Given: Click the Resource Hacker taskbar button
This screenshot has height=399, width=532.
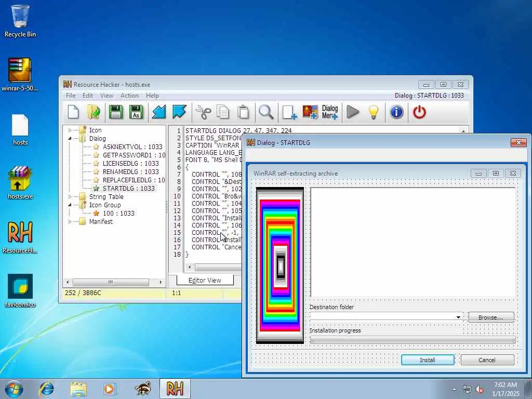Looking at the screenshot, I should coord(175,389).
